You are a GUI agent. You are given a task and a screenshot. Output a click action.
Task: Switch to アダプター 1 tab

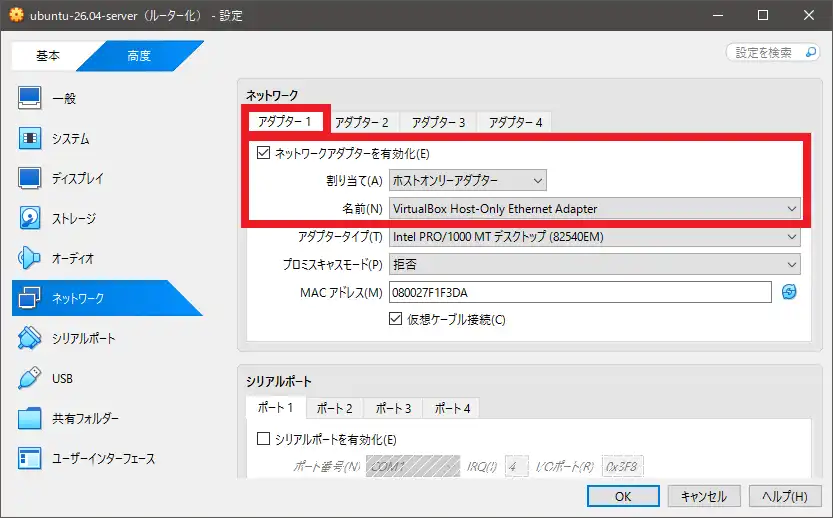pyautogui.click(x=285, y=122)
